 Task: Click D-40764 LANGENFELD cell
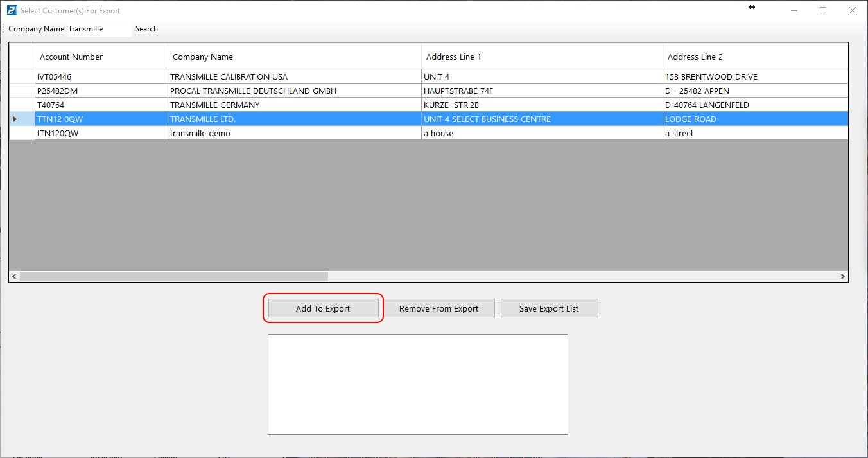coord(756,105)
